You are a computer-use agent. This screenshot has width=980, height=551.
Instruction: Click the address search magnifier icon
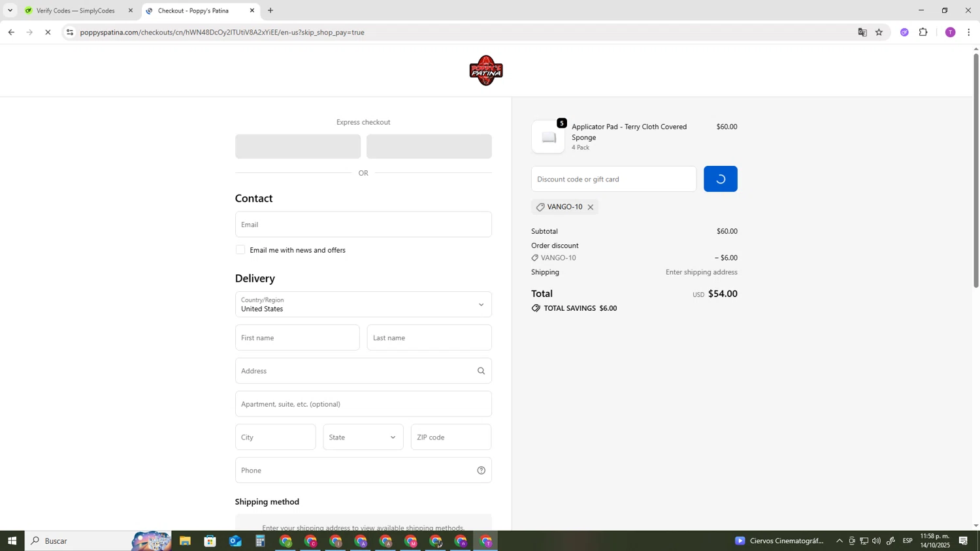point(482,371)
